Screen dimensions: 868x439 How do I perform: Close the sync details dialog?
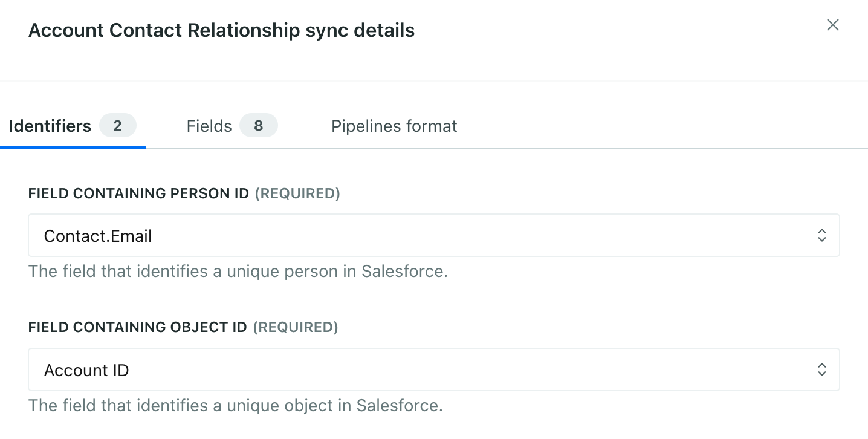tap(833, 25)
